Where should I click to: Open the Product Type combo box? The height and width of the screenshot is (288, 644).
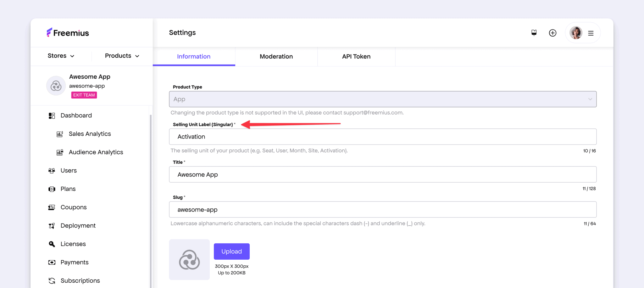pos(383,99)
